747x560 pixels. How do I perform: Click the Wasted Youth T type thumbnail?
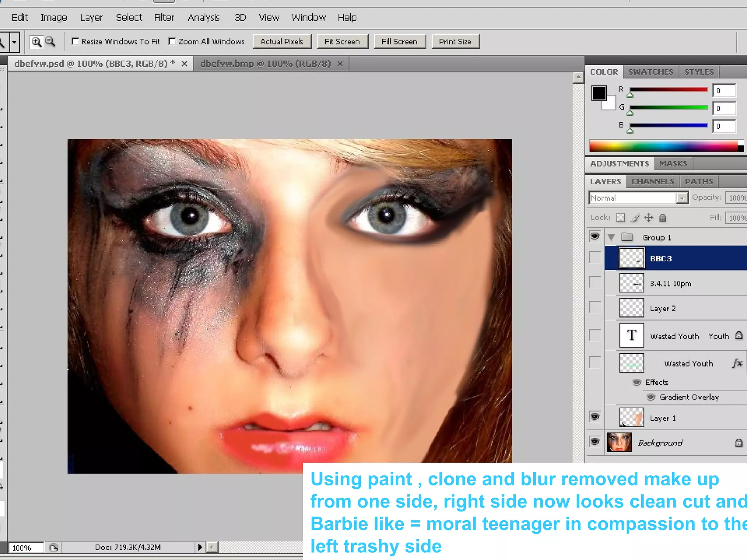coord(632,335)
